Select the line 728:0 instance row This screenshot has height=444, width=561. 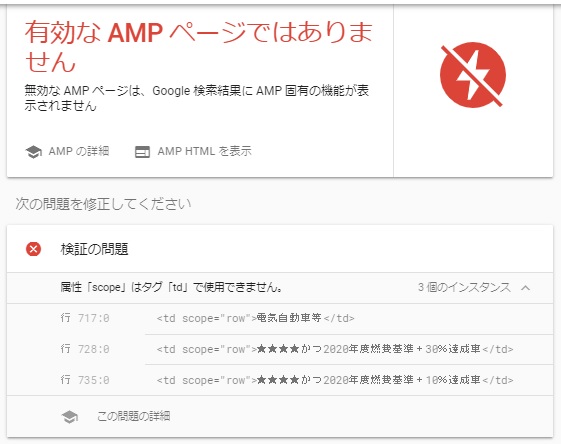click(280, 349)
